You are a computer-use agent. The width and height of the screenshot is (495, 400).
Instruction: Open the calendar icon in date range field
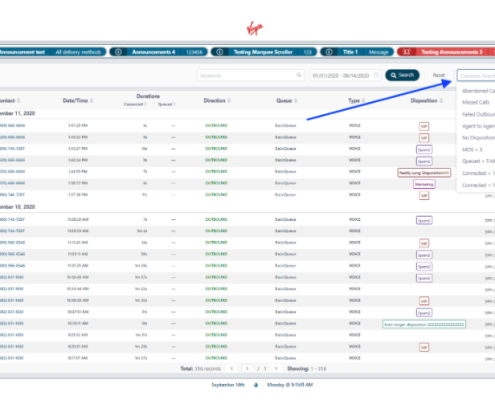coord(376,75)
